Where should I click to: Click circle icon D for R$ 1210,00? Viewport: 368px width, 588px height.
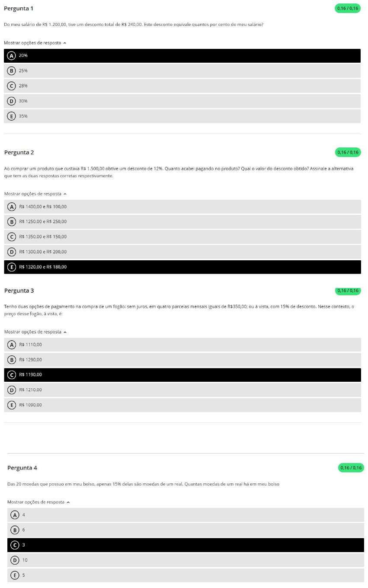point(12,390)
